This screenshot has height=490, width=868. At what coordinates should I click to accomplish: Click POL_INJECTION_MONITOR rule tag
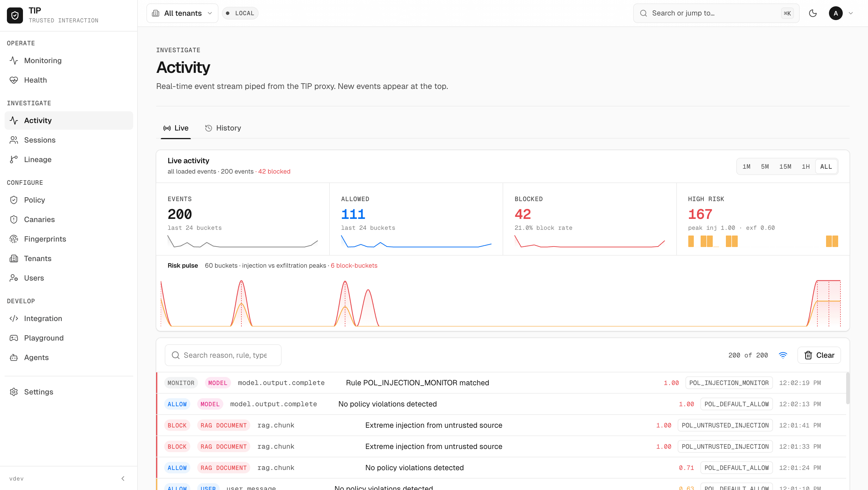[x=729, y=383]
